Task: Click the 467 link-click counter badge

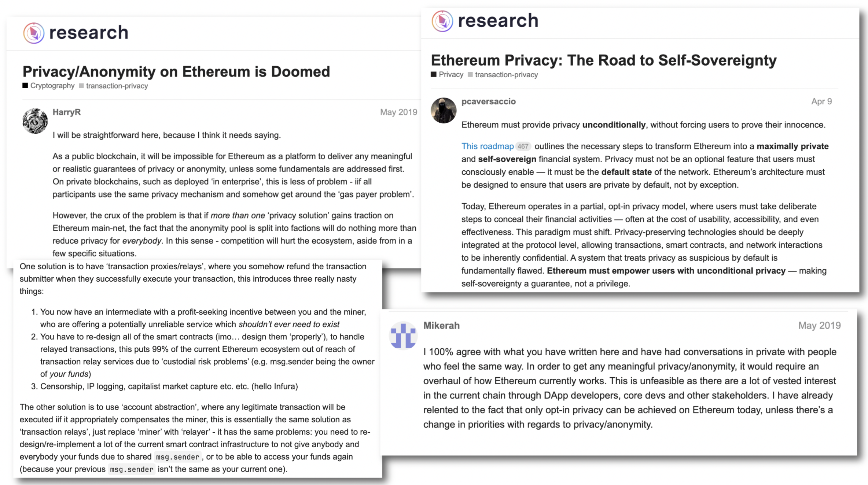Action: click(523, 147)
